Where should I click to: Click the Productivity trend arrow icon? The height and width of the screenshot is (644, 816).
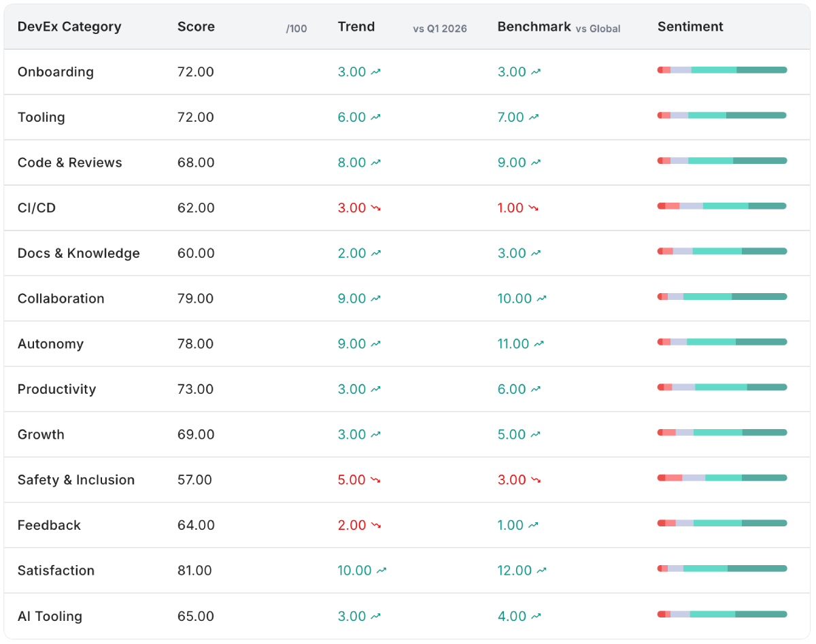[x=376, y=389]
